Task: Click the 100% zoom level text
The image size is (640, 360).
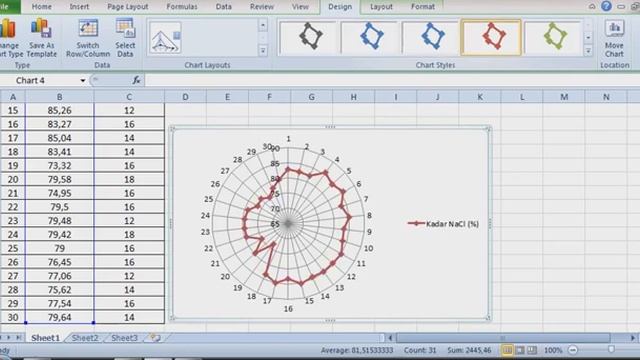Action: [x=553, y=350]
